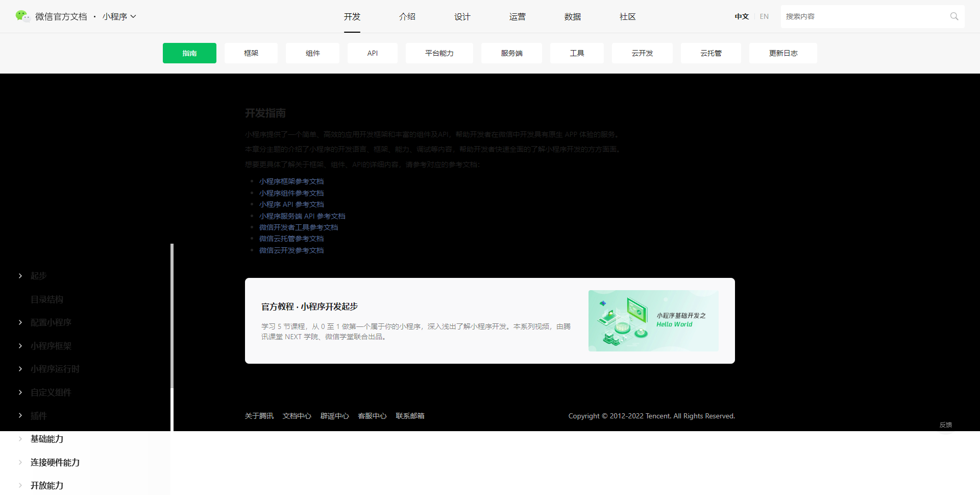This screenshot has width=980, height=495.
Task: Open the 小程序 product dropdown
Action: pyautogui.click(x=119, y=16)
